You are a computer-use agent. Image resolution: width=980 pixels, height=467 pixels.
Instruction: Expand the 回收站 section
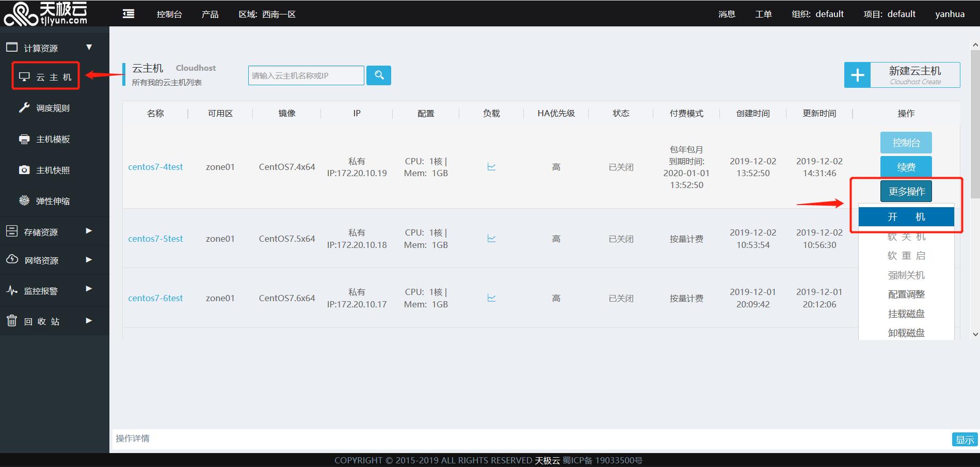41,321
